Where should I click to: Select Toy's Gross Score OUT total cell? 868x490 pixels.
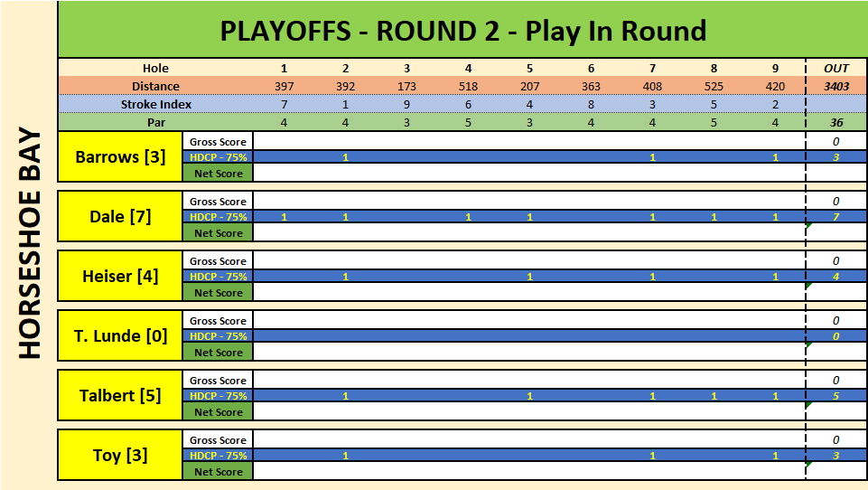tap(835, 440)
